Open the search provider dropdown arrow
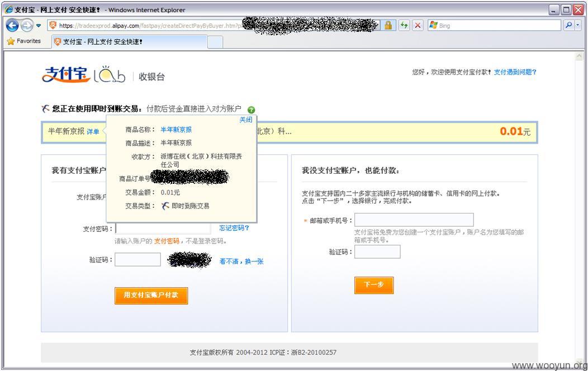Image resolution: width=588 pixels, height=371 pixels. [x=578, y=26]
